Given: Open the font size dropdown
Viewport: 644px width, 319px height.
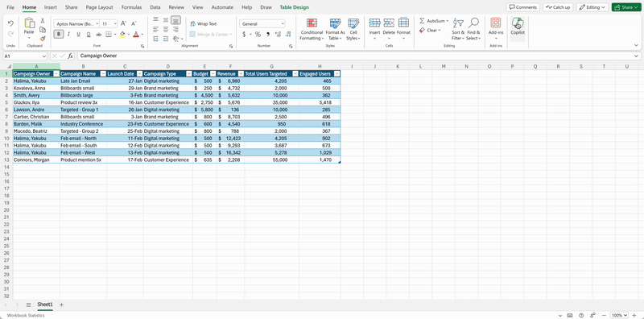Looking at the screenshot, I should click(115, 24).
